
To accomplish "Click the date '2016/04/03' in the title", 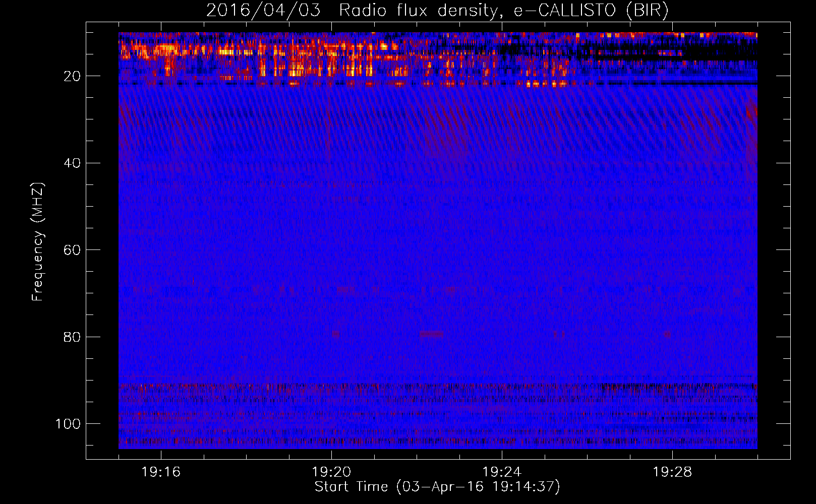I will tap(263, 10).
